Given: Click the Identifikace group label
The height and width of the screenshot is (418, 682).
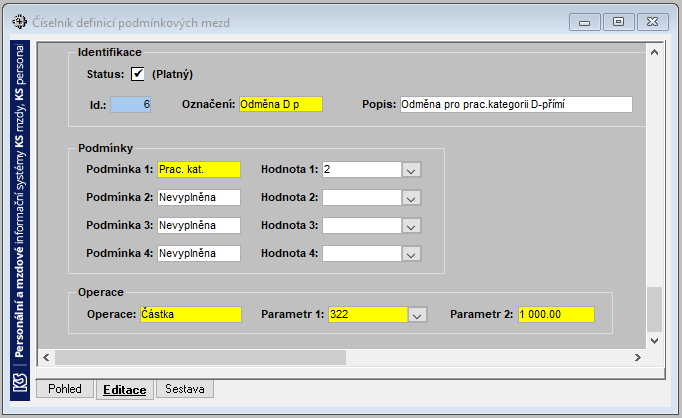Looking at the screenshot, I should 110,52.
